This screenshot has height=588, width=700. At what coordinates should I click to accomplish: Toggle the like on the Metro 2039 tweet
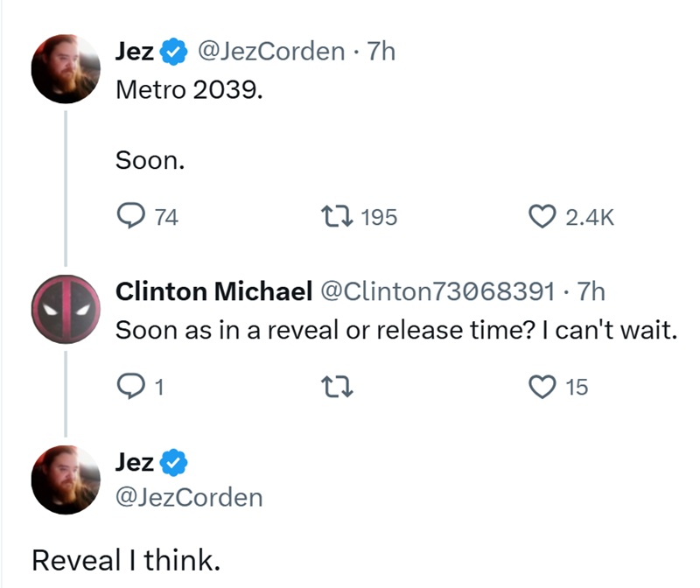(544, 217)
